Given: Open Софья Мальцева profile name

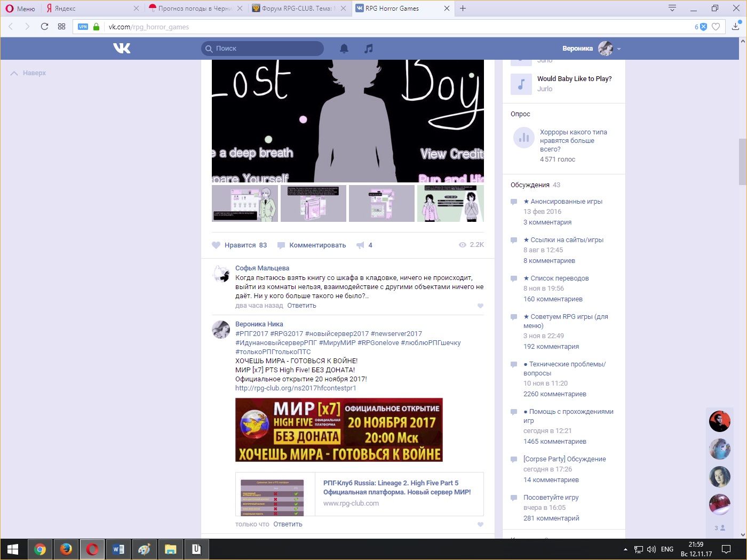Looking at the screenshot, I should 262,268.
